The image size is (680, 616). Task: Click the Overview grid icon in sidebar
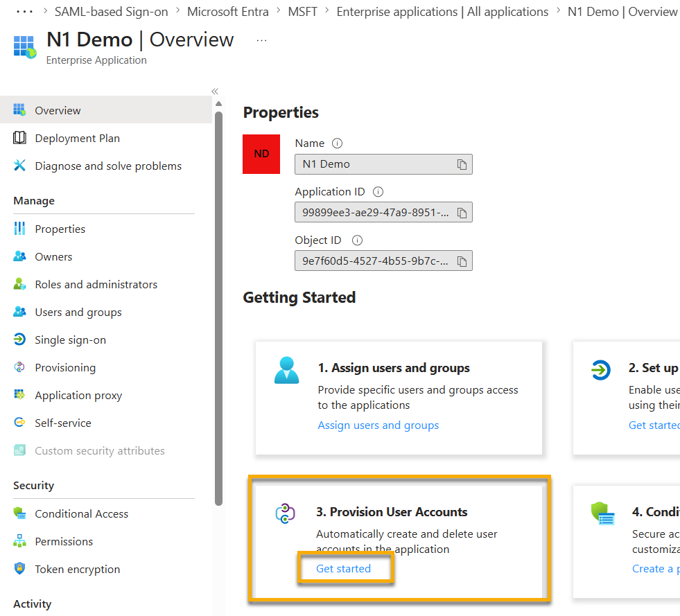tap(19, 109)
